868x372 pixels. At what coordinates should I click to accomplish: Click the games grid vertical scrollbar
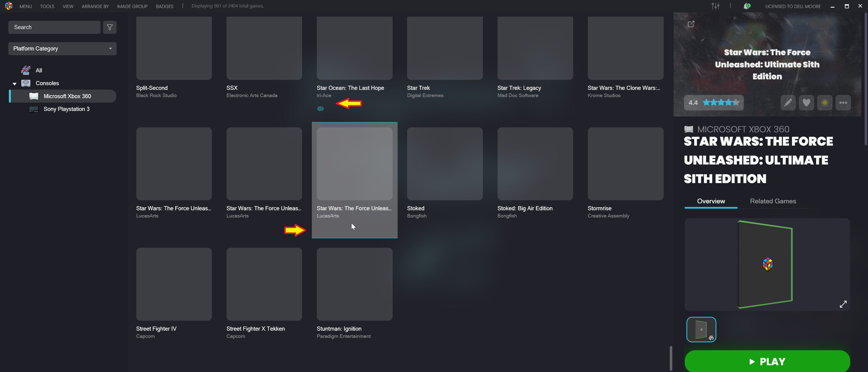pyautogui.click(x=671, y=358)
